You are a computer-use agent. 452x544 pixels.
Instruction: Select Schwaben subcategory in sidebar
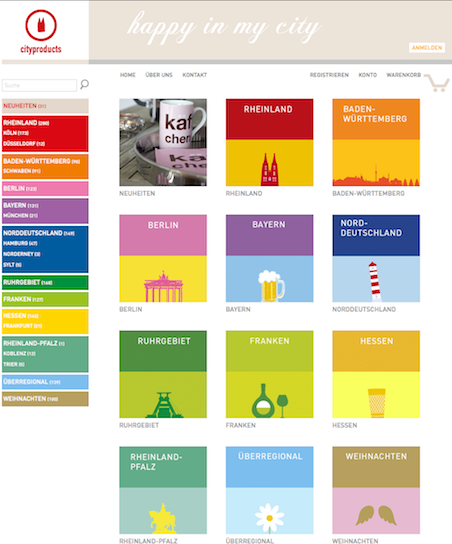click(22, 171)
